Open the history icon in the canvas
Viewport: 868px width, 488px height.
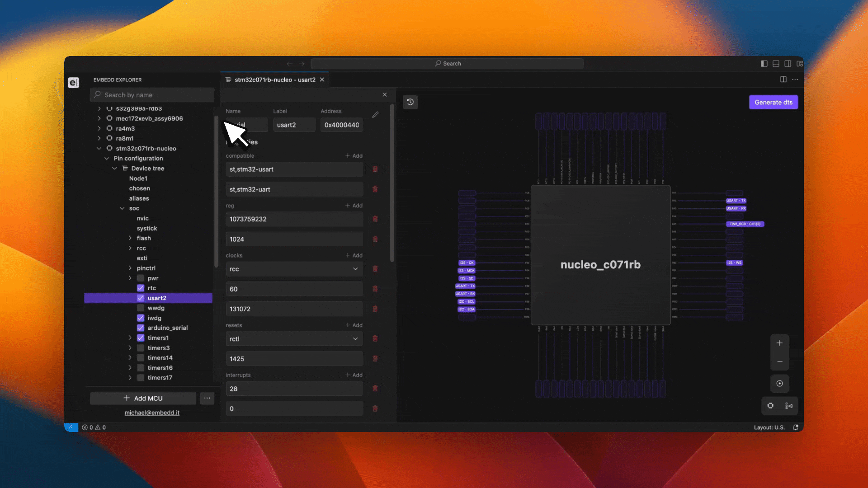click(x=410, y=102)
